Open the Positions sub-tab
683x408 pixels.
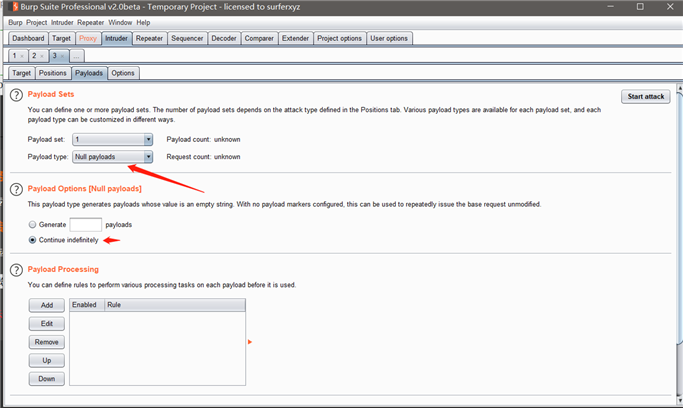pyautogui.click(x=53, y=73)
